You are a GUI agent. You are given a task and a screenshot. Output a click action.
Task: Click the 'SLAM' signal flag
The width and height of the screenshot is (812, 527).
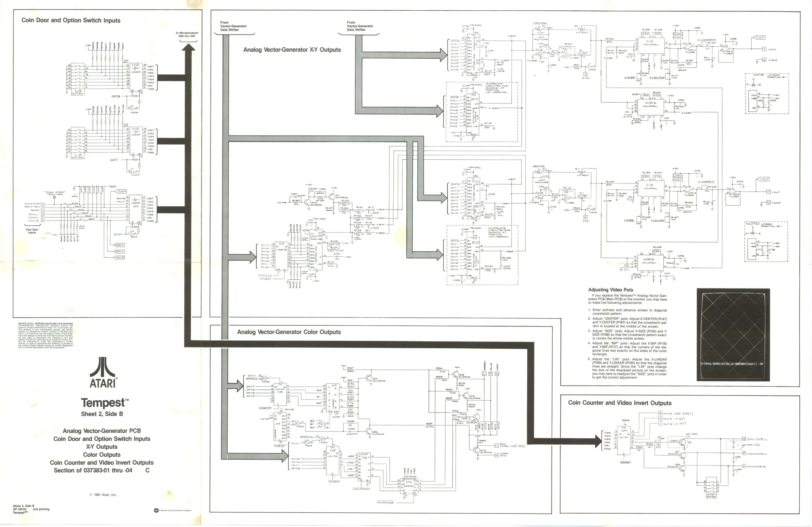[121, 191]
